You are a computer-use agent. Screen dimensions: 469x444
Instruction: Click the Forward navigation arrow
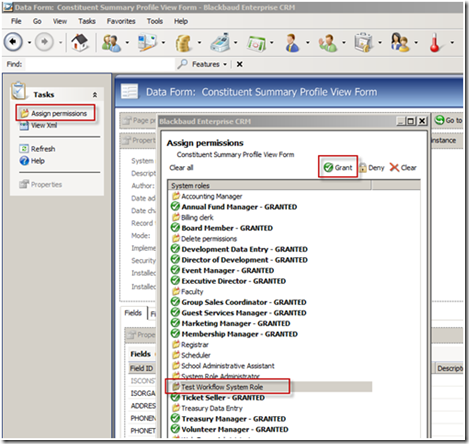(x=44, y=42)
